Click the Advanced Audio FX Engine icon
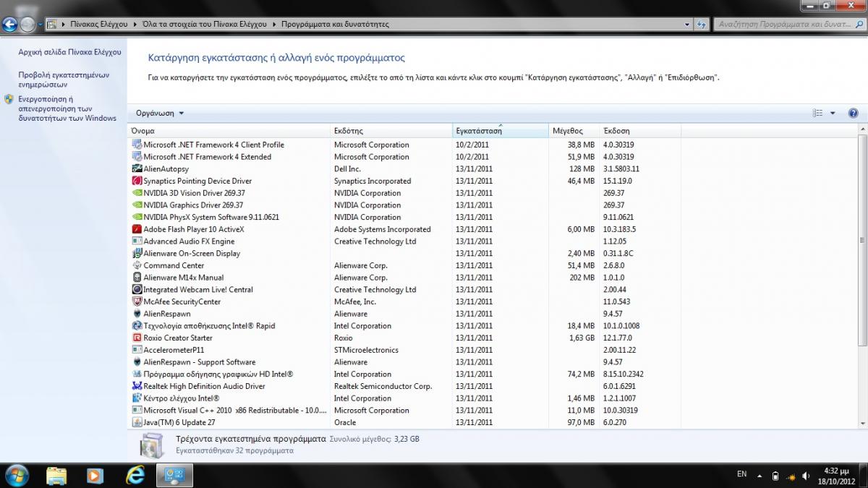The width and height of the screenshot is (868, 488). [137, 241]
